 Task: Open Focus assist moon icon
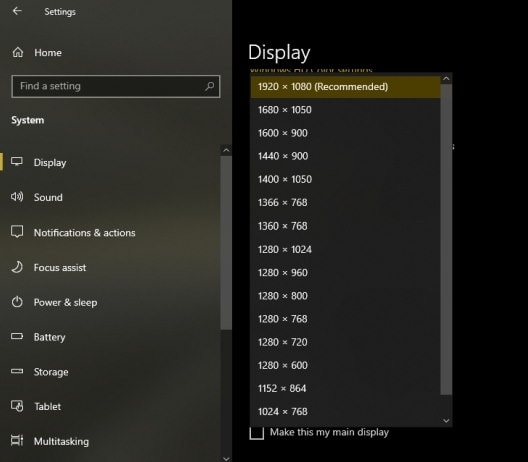pos(17,267)
